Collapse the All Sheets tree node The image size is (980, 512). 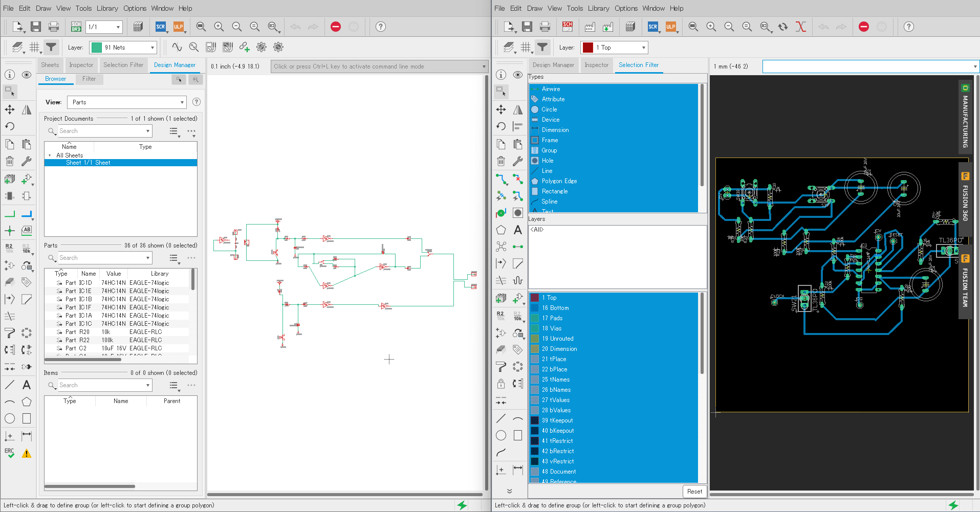coord(50,155)
